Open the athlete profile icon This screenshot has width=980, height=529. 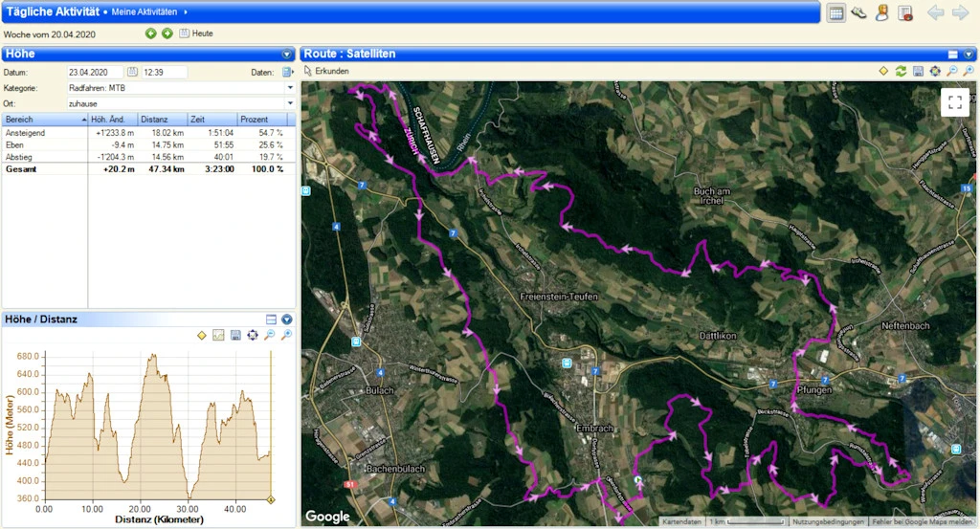[x=882, y=12]
